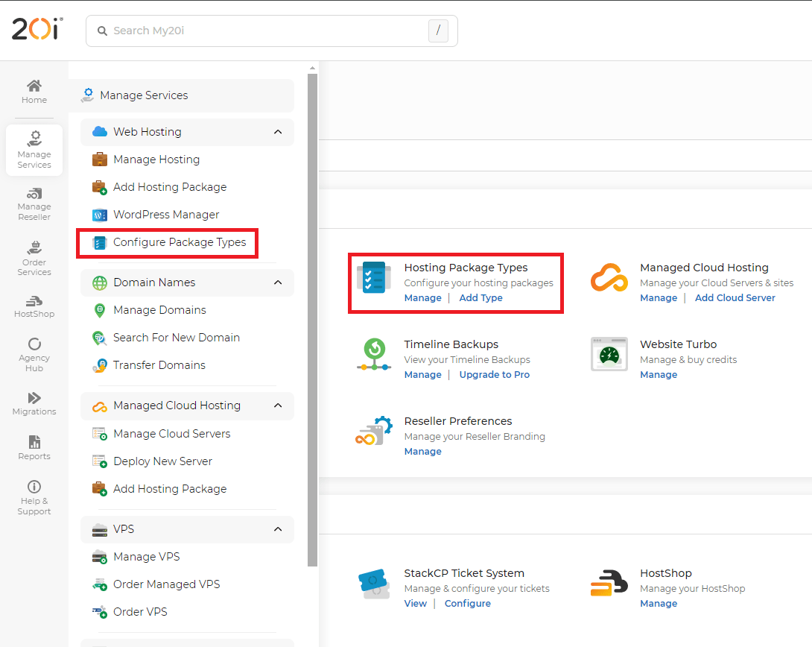812x647 pixels.
Task: Click Upgrade to Pro link
Action: (494, 374)
